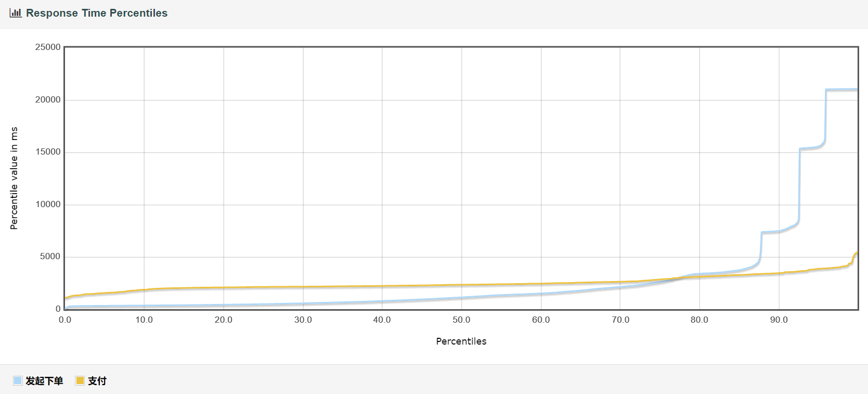Viewport: 868px width, 394px height.
Task: Toggle the 发起下单 series via its legend label
Action: [x=44, y=381]
